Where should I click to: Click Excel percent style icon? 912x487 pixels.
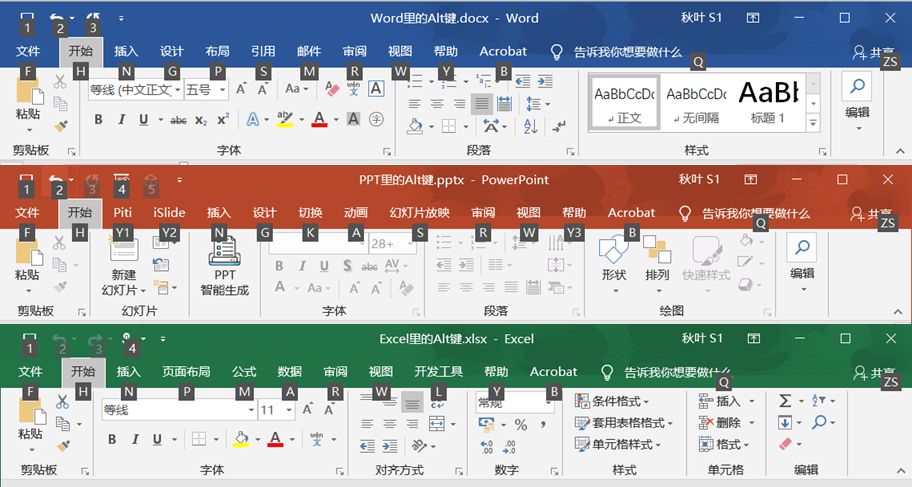521,425
